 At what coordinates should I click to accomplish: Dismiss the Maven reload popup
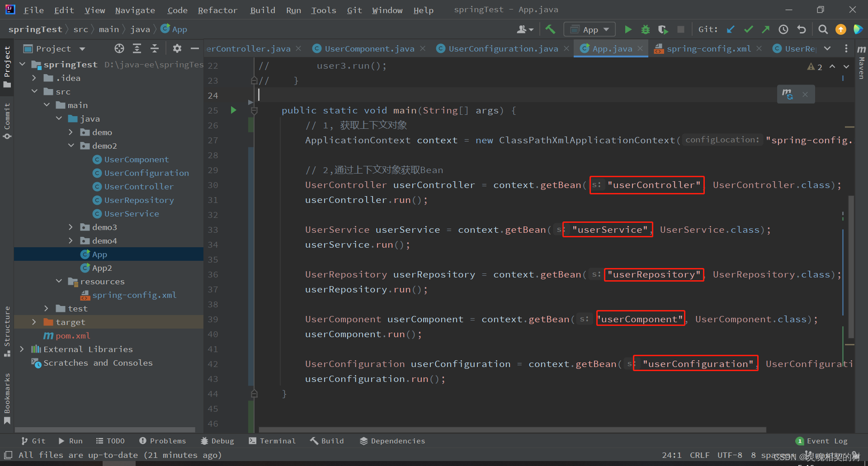[805, 94]
